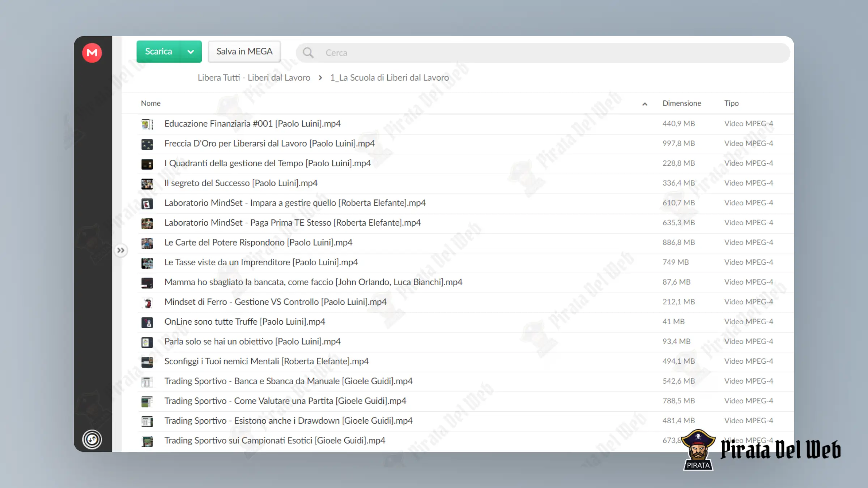Click thumbnail of OnLine sono tutte Truffe

tap(147, 322)
